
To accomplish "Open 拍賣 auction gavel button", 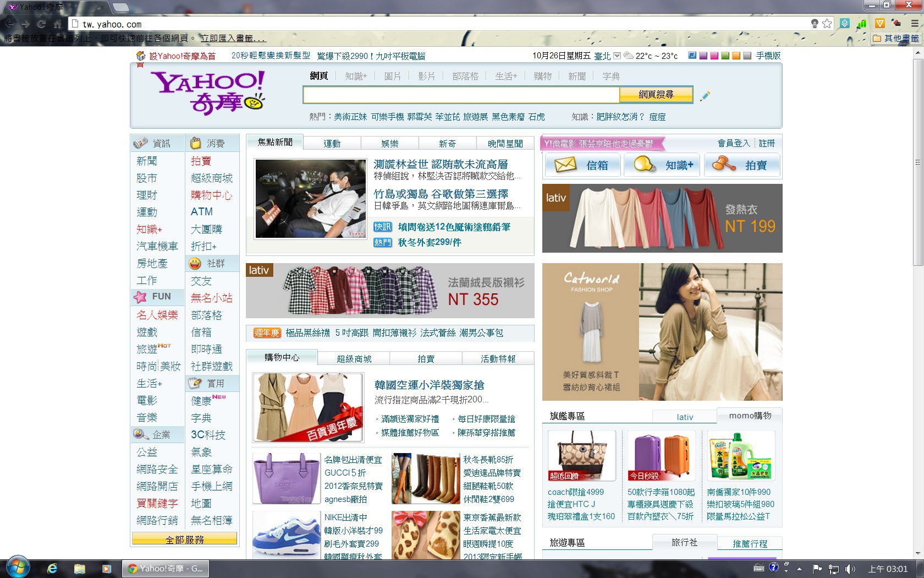I will click(x=742, y=165).
